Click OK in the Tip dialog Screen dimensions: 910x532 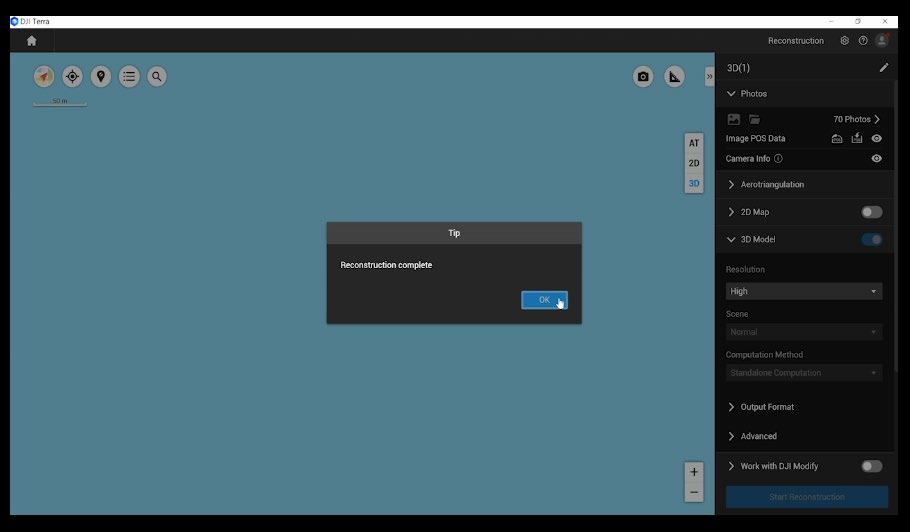tap(544, 300)
